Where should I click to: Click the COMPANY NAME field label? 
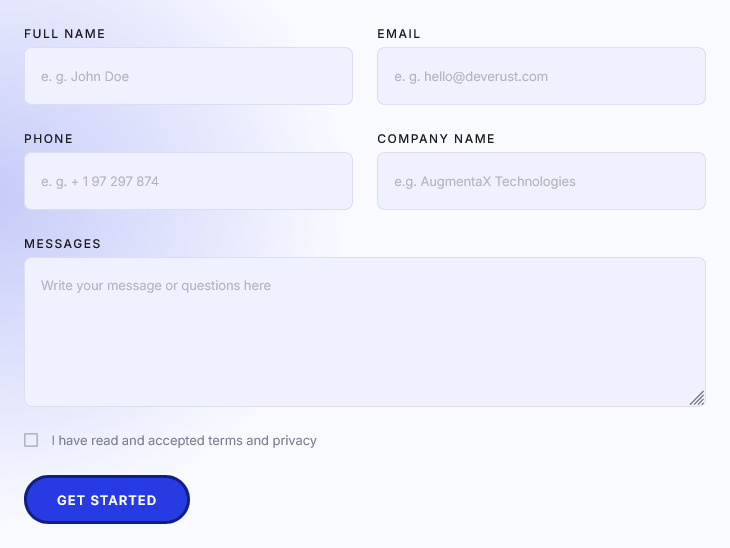tap(436, 139)
